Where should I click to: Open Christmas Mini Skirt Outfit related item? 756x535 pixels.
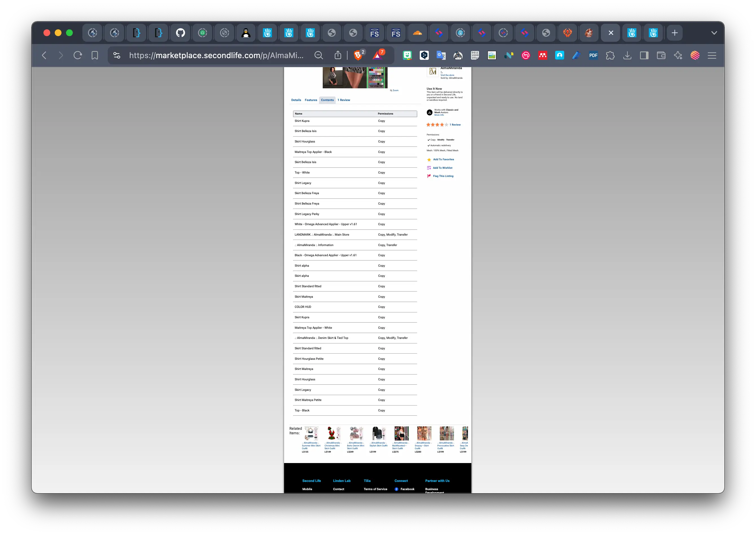[333, 445]
